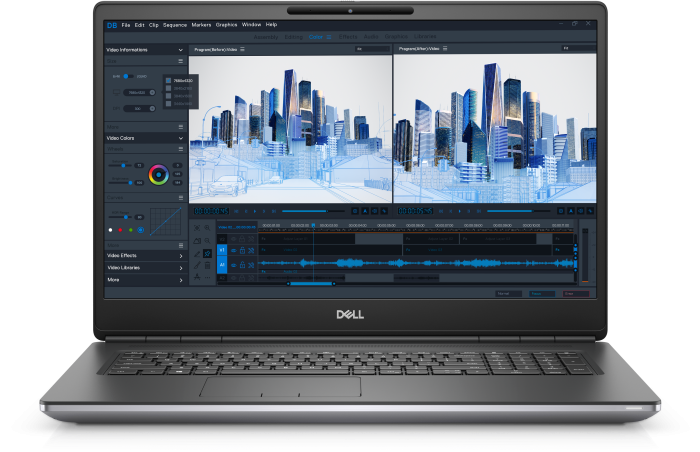Toggle the V1 track lock
700x452 pixels.
point(242,251)
